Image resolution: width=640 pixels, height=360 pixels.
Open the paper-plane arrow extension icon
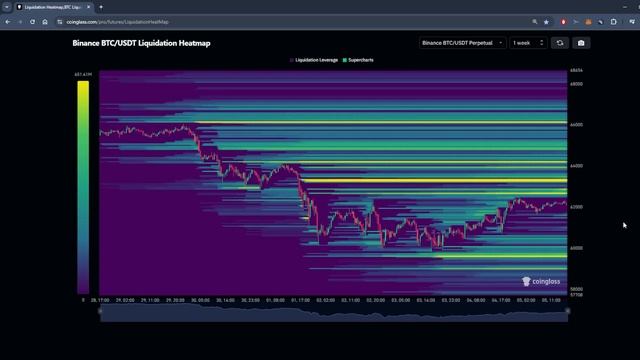[576, 22]
